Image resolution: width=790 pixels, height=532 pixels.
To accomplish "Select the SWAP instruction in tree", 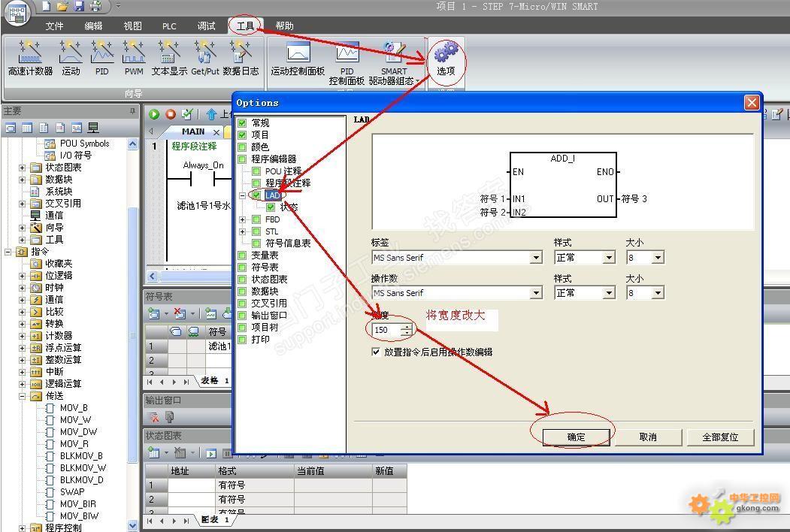I will click(x=72, y=491).
